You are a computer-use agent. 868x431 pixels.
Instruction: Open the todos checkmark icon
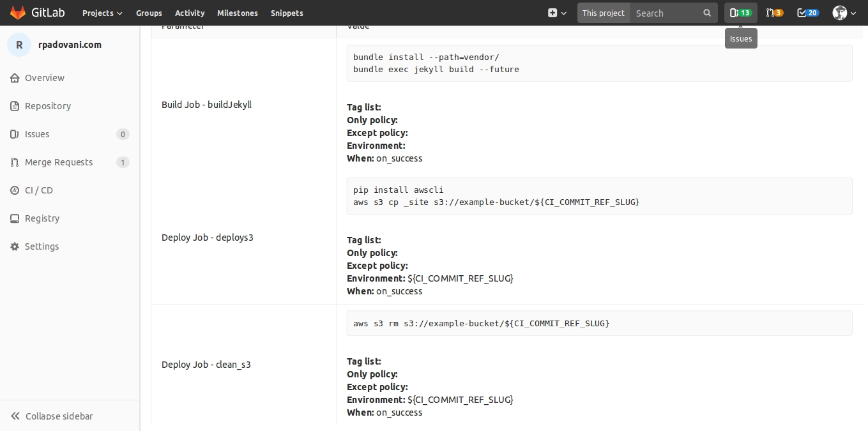click(x=802, y=13)
